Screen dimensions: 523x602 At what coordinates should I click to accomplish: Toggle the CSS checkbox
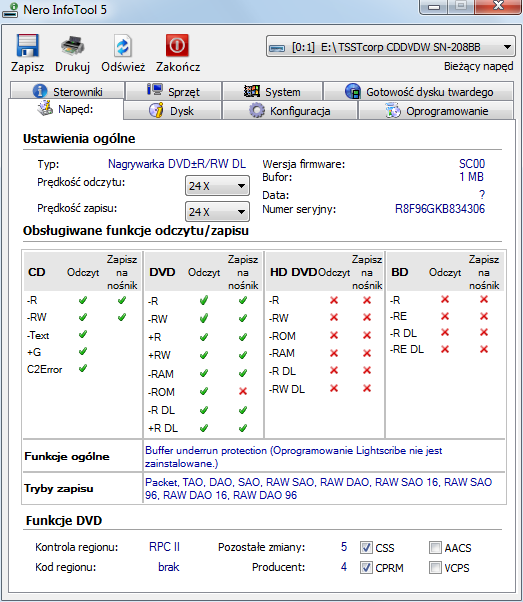[366, 547]
